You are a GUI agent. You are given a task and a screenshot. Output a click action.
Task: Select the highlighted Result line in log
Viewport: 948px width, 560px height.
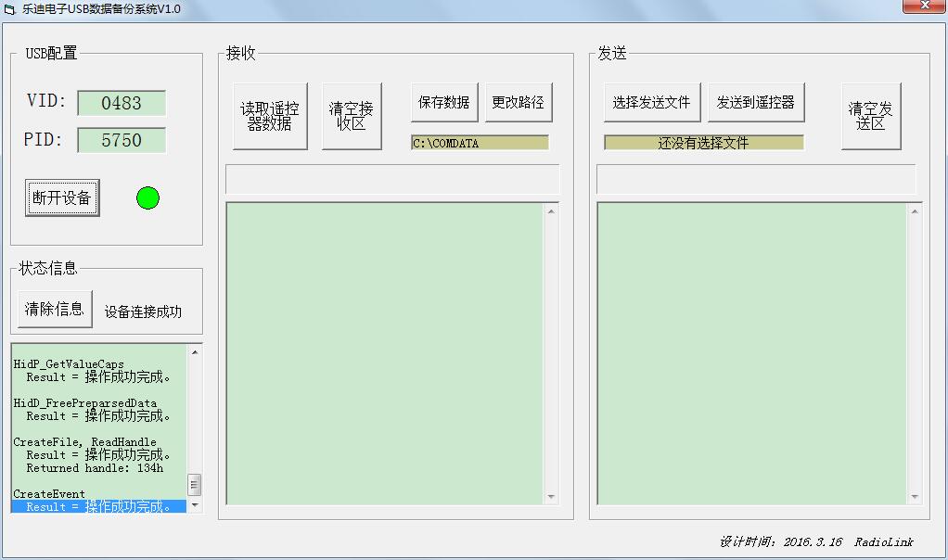99,506
